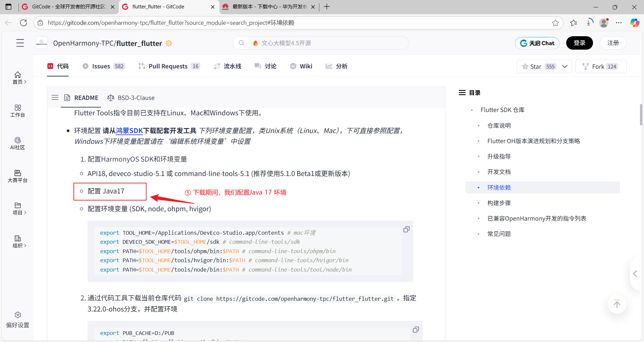The image size is (644, 342).
Task: Open 项目 in the left sidebar
Action: tap(19, 209)
